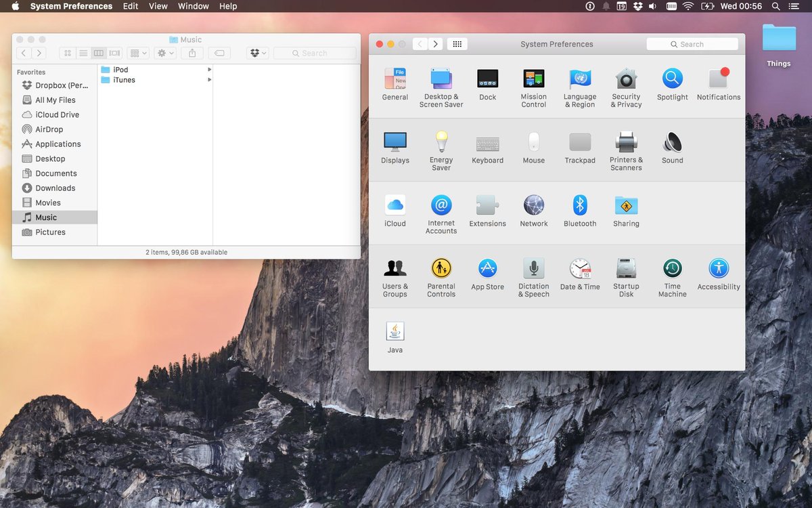
Task: Select All My Files in sidebar
Action: pyautogui.click(x=55, y=100)
